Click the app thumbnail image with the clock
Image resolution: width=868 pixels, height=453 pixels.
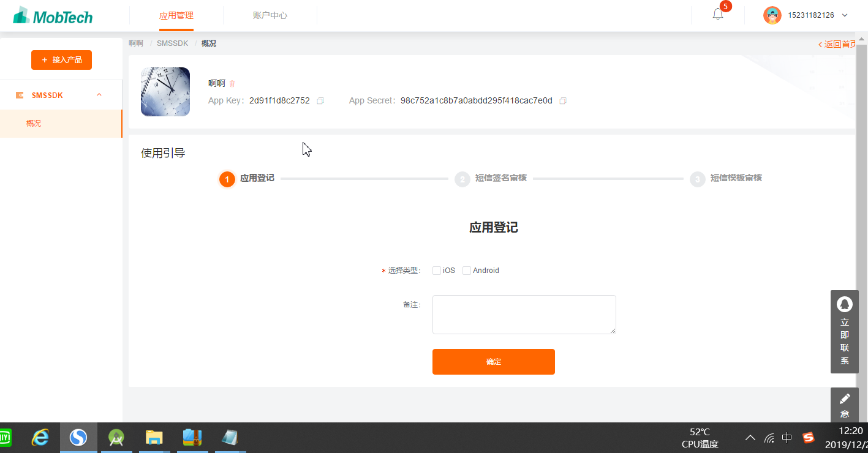click(165, 91)
